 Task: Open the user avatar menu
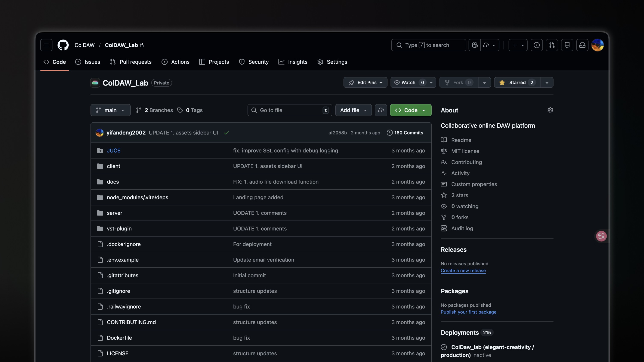[598, 45]
